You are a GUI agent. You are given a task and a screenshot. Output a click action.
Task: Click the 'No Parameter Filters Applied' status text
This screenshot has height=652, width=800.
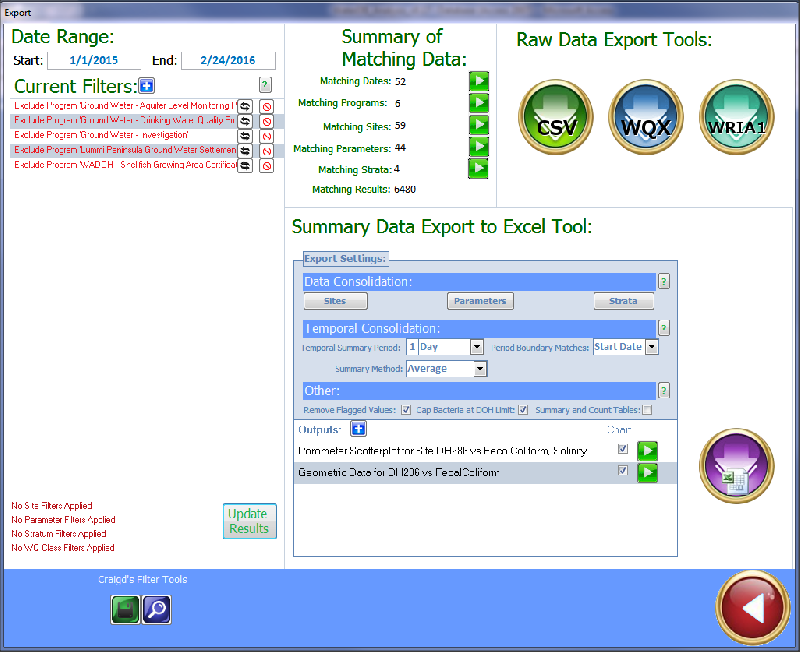(63, 520)
